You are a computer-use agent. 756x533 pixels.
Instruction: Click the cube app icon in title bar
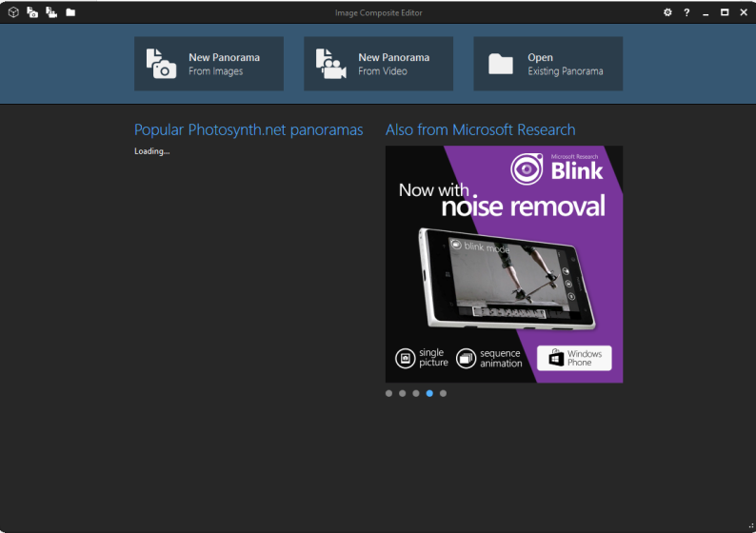pyautogui.click(x=13, y=12)
